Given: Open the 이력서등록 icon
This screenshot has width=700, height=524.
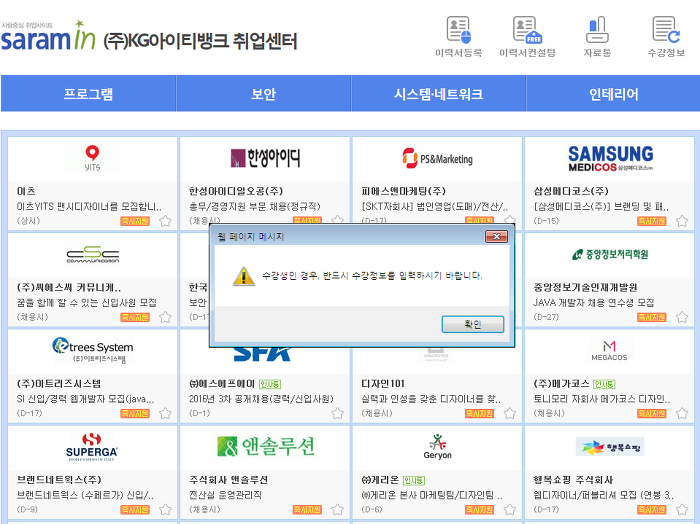Looking at the screenshot, I should [x=459, y=37].
